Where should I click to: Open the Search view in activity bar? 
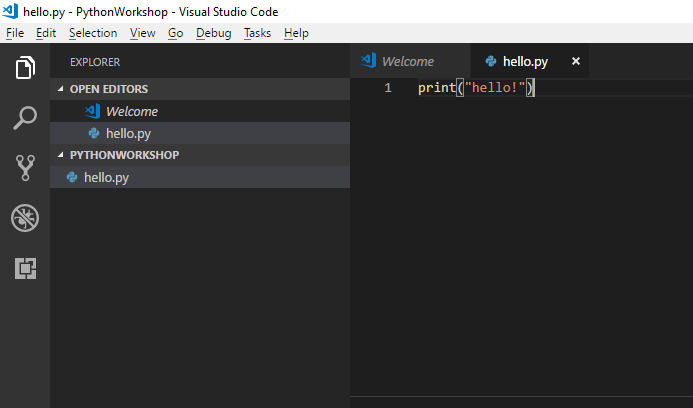(x=25, y=118)
